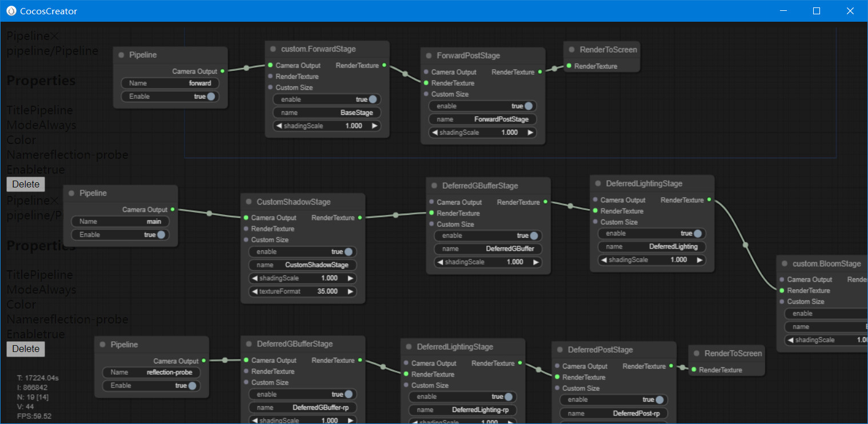Toggle enable switch on CustomShadowStage node
This screenshot has height=424, width=868.
pos(349,252)
